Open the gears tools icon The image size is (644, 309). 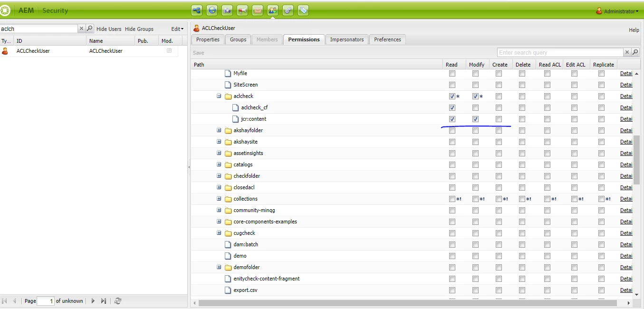[x=288, y=10]
